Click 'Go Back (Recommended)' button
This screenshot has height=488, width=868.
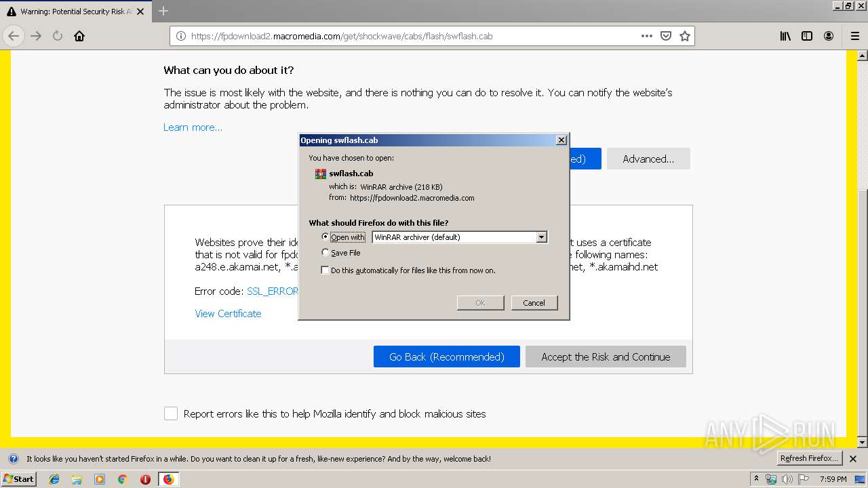click(447, 357)
